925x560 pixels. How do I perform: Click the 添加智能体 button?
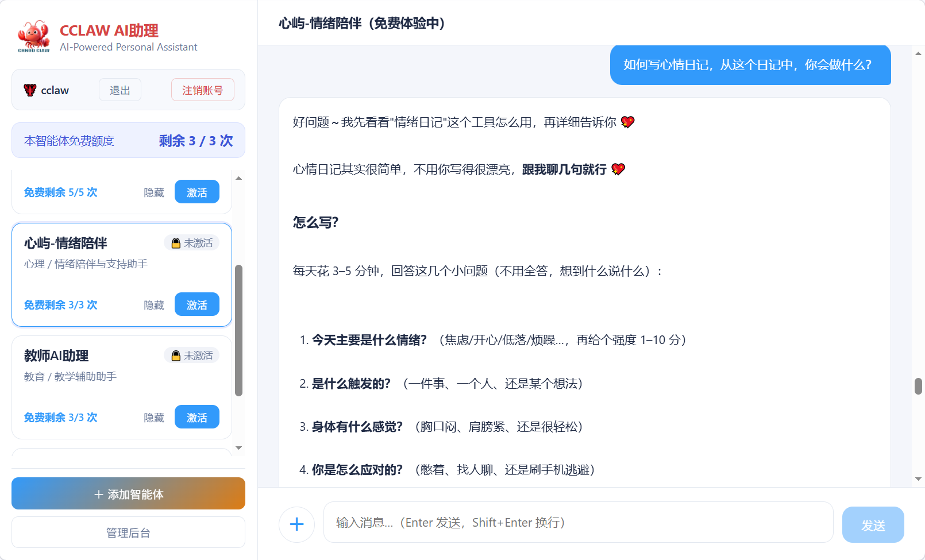point(128,493)
